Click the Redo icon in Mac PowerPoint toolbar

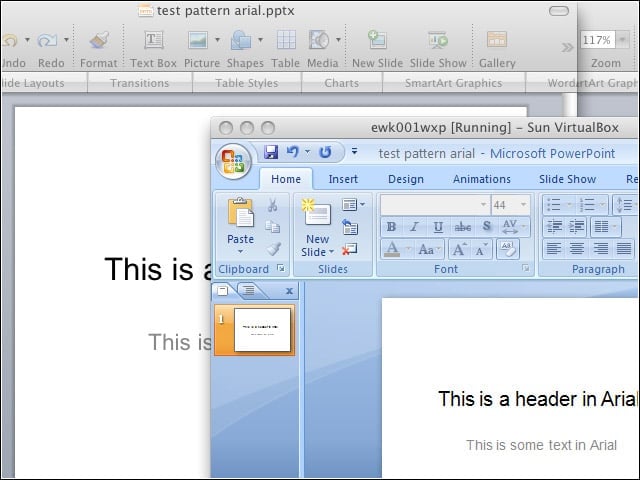click(x=47, y=40)
